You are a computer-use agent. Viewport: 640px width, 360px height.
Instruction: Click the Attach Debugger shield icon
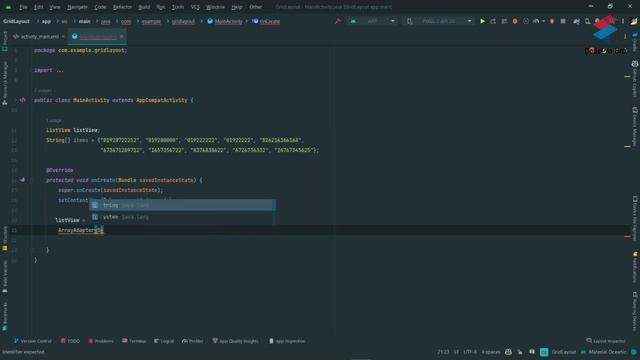point(552,21)
